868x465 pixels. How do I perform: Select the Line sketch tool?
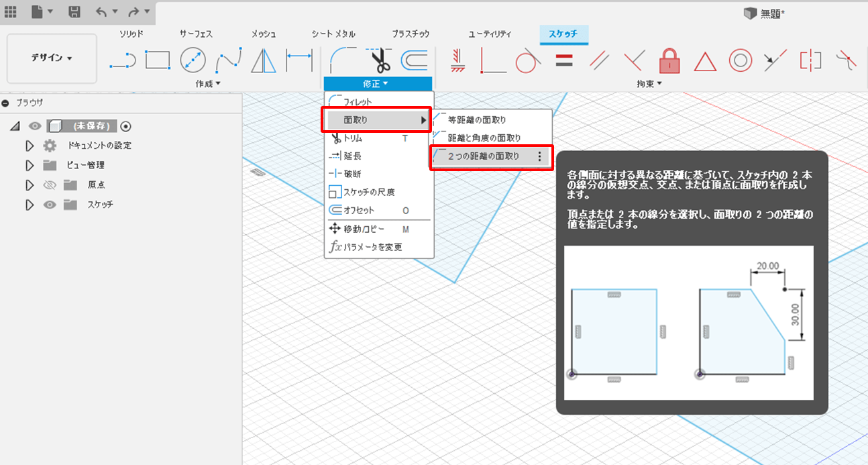pyautogui.click(x=123, y=61)
